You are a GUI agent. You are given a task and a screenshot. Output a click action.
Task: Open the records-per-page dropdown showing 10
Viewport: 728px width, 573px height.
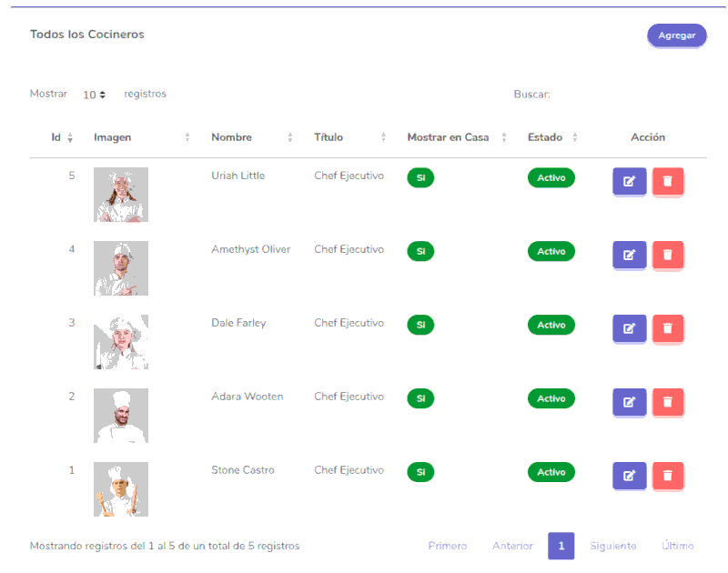point(94,95)
